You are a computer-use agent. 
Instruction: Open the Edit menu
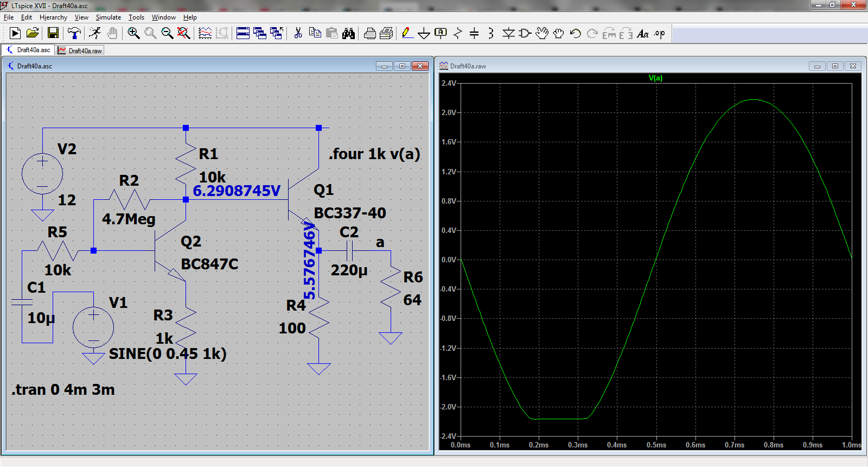pyautogui.click(x=27, y=17)
